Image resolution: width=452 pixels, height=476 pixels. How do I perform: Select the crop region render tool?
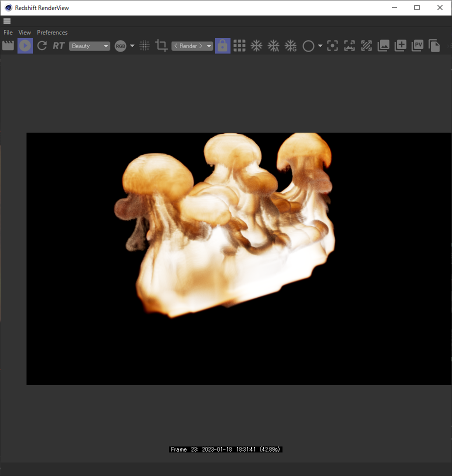161,46
